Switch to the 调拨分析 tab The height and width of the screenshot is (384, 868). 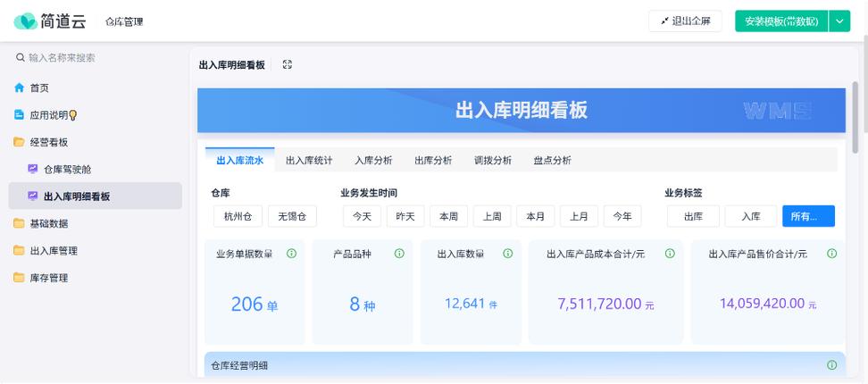pyautogui.click(x=493, y=161)
